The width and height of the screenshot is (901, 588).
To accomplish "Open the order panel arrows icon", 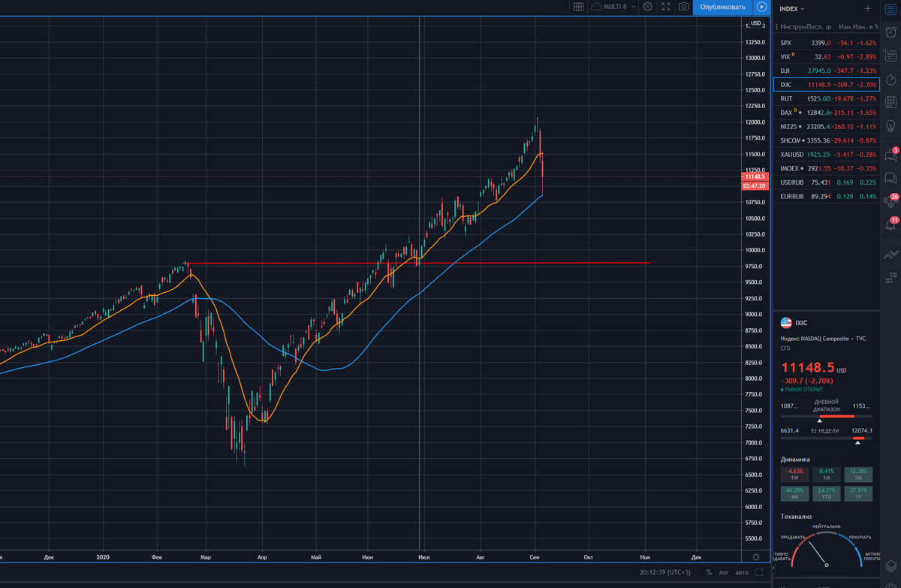I will (890, 254).
